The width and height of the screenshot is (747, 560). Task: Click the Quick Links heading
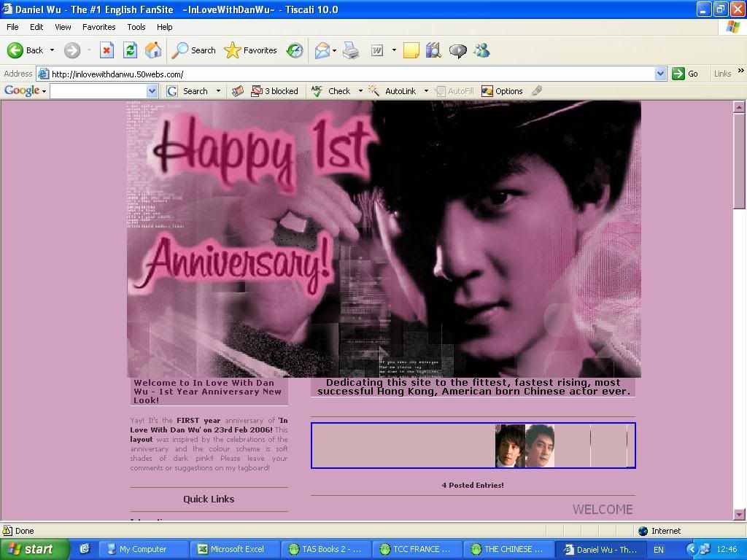(209, 499)
